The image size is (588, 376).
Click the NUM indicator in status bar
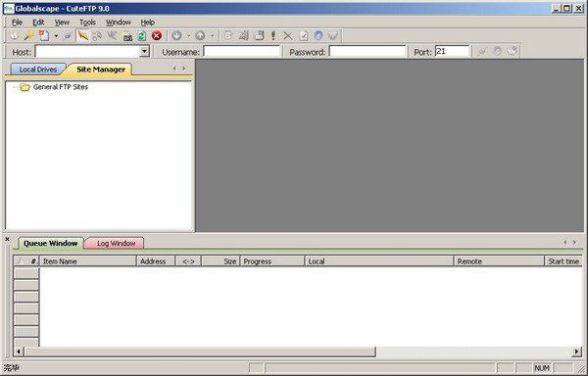pyautogui.click(x=542, y=368)
